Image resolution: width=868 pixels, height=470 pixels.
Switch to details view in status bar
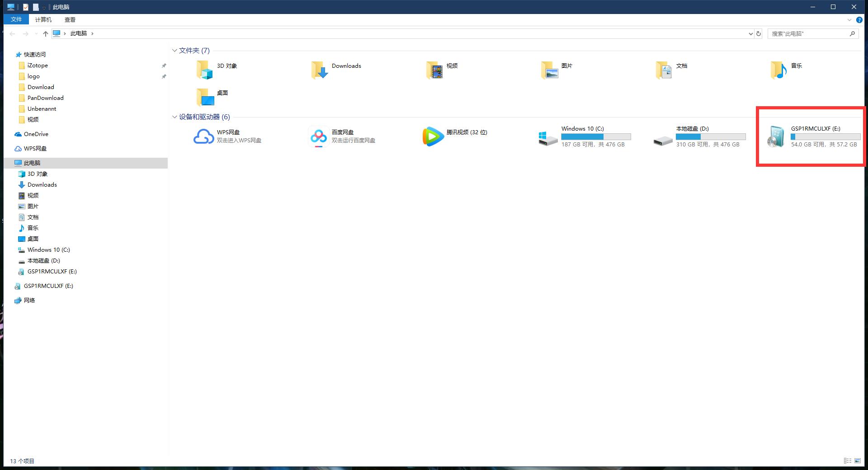(x=848, y=461)
